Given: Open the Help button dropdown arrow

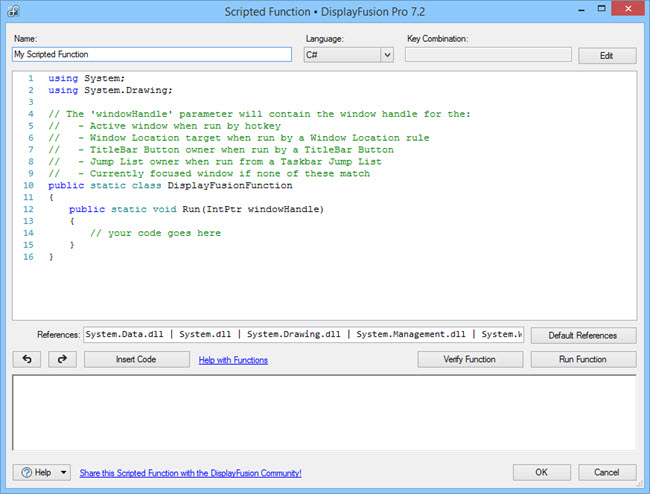Looking at the screenshot, I should coord(63,472).
